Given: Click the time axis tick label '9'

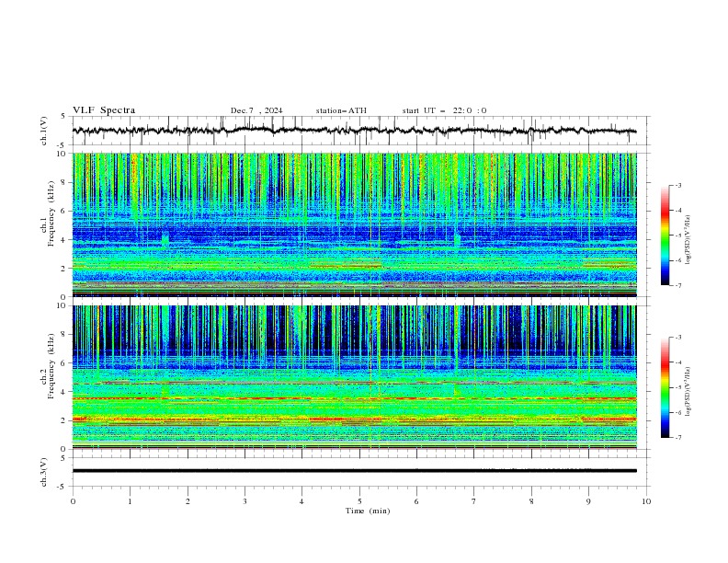Looking at the screenshot, I should click(588, 501).
